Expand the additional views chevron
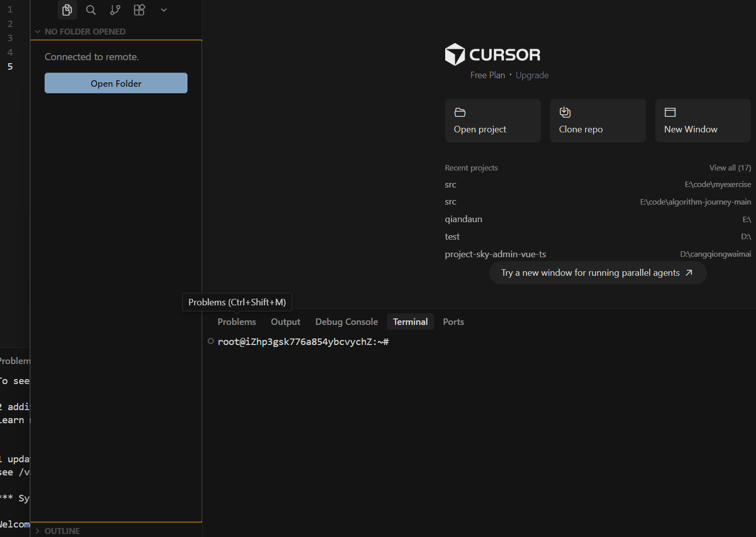Screen dimensions: 756x537 [163, 10]
